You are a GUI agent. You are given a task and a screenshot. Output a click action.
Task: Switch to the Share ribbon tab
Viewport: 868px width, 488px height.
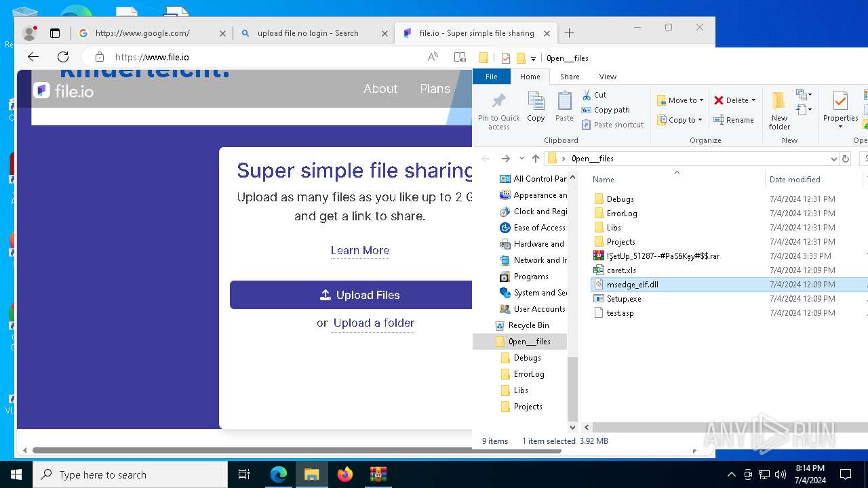(570, 77)
